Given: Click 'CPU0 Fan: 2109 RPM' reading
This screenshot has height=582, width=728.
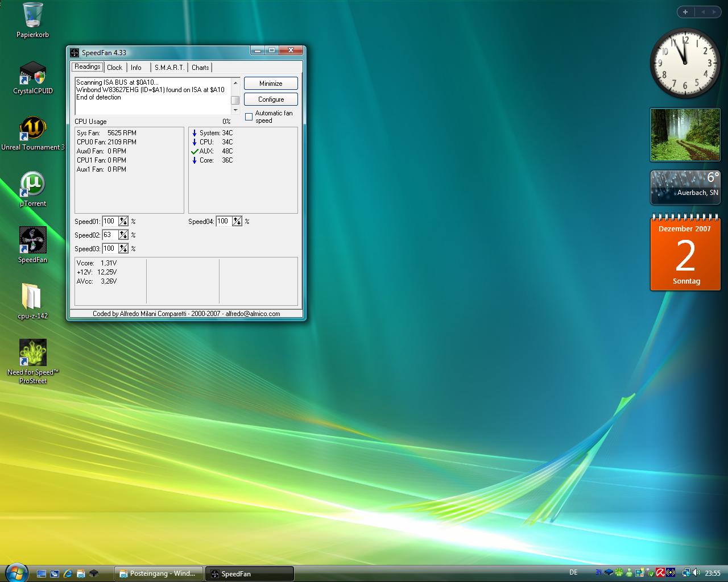Looking at the screenshot, I should pos(106,142).
